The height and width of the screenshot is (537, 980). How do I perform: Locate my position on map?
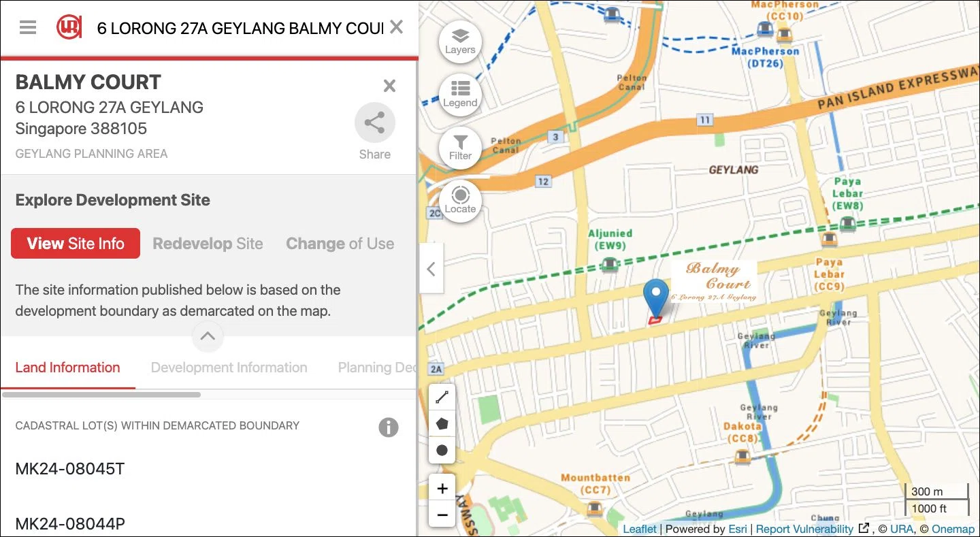[x=461, y=201]
